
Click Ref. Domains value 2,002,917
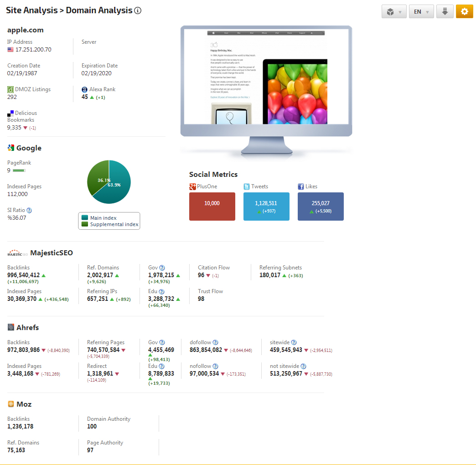[x=100, y=275]
